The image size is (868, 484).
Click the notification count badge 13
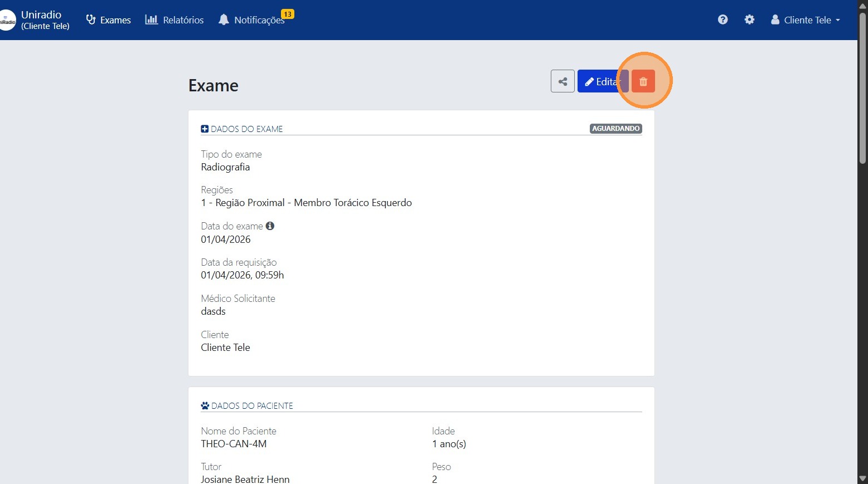tap(287, 14)
